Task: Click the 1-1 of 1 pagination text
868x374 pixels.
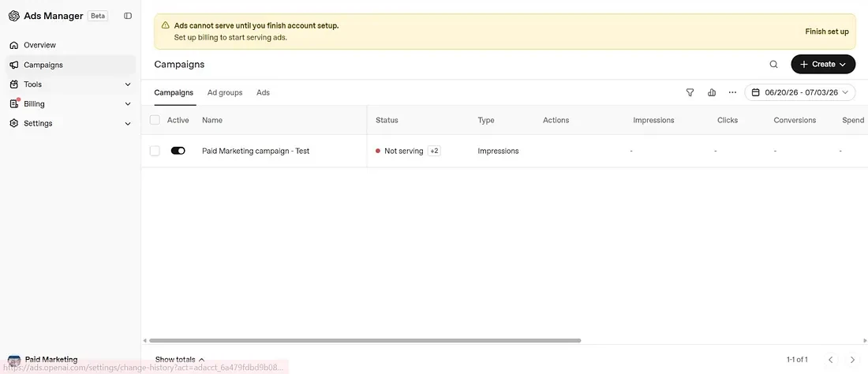Action: pyautogui.click(x=797, y=360)
